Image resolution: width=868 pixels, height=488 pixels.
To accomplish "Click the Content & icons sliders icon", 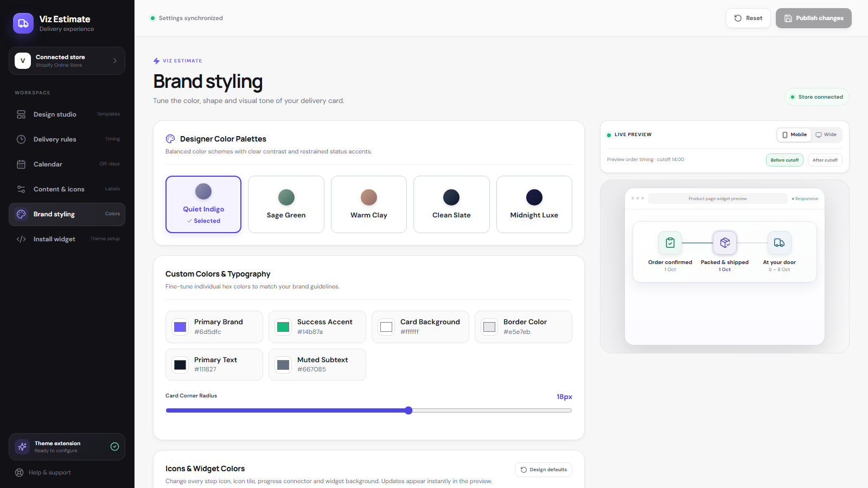I will (x=21, y=189).
